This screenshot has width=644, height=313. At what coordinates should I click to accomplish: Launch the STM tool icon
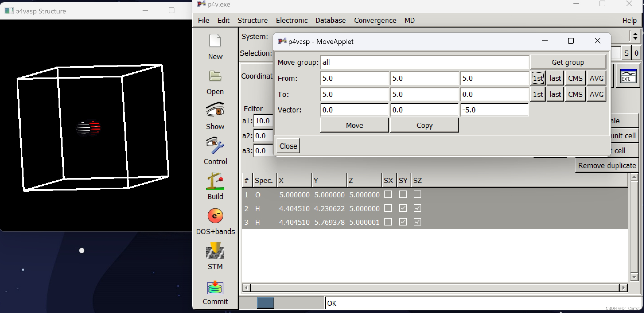(215, 251)
